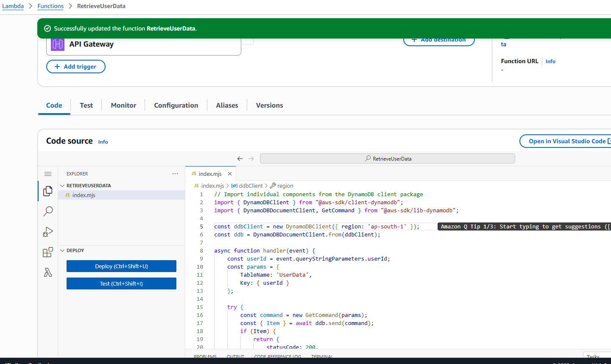Open the CODE REFERENCE LOG panel tab
Image resolution: width=611 pixels, height=364 pixels.
coord(278,356)
